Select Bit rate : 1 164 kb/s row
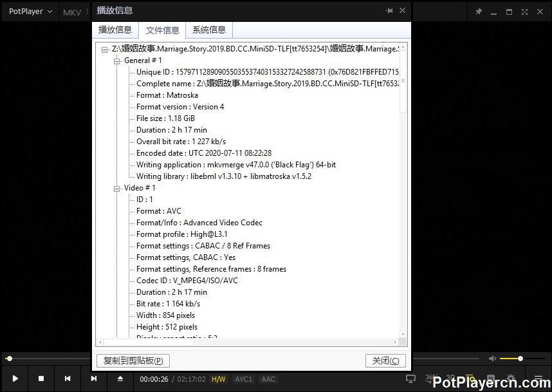Image resolution: width=552 pixels, height=392 pixels. tap(169, 304)
